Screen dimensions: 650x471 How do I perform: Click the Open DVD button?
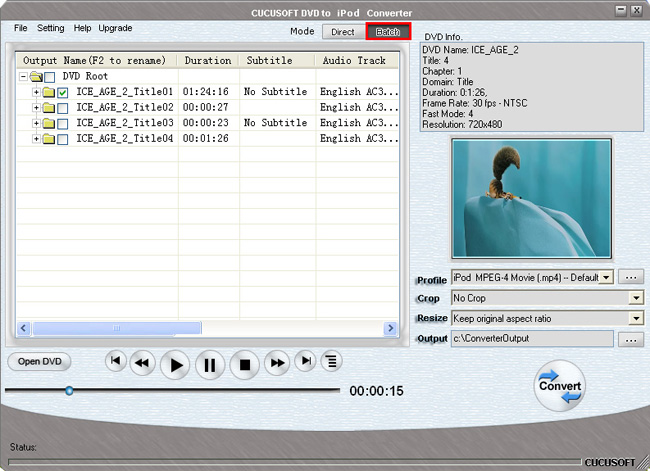[39, 362]
